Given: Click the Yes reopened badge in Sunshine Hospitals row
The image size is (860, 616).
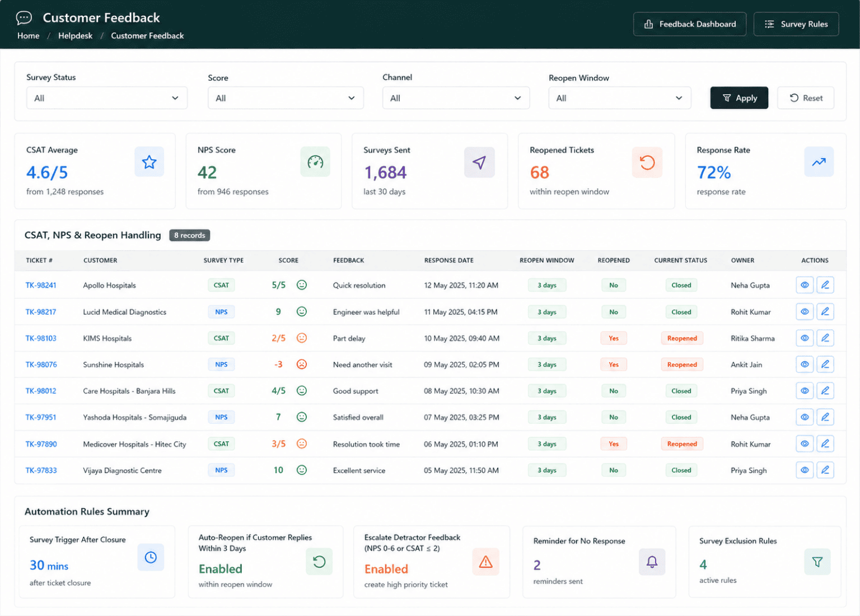Looking at the screenshot, I should tap(614, 365).
